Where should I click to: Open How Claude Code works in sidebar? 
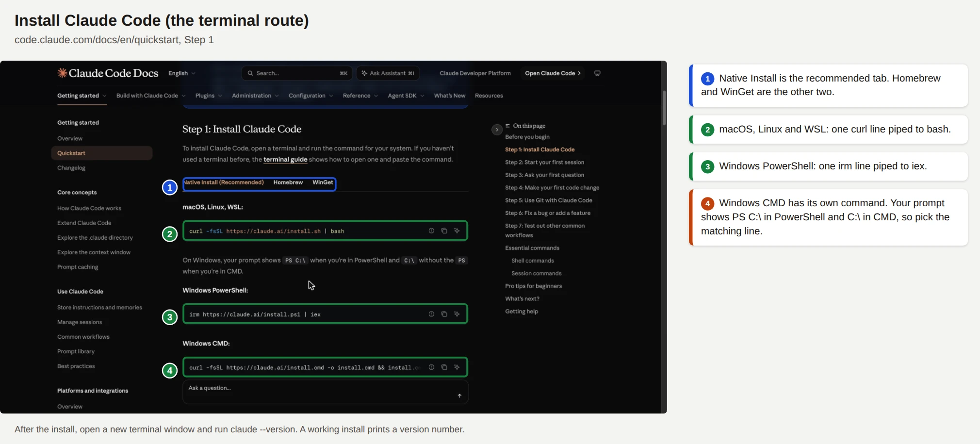(x=89, y=208)
